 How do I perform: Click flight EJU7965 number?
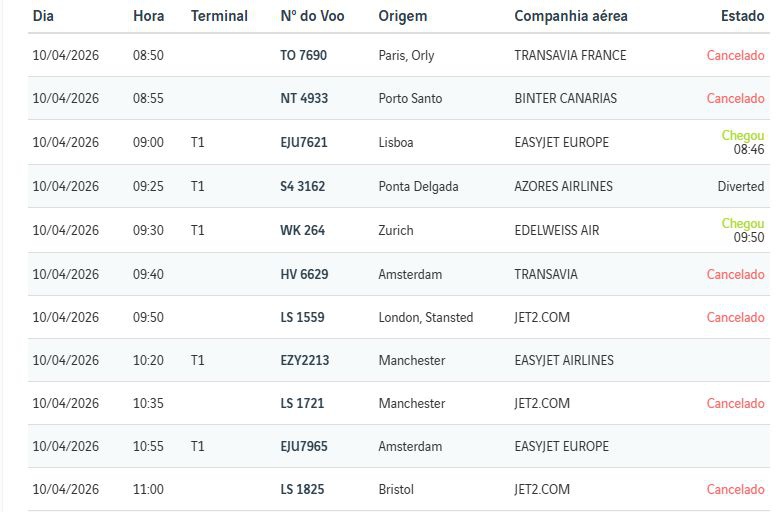coord(304,447)
